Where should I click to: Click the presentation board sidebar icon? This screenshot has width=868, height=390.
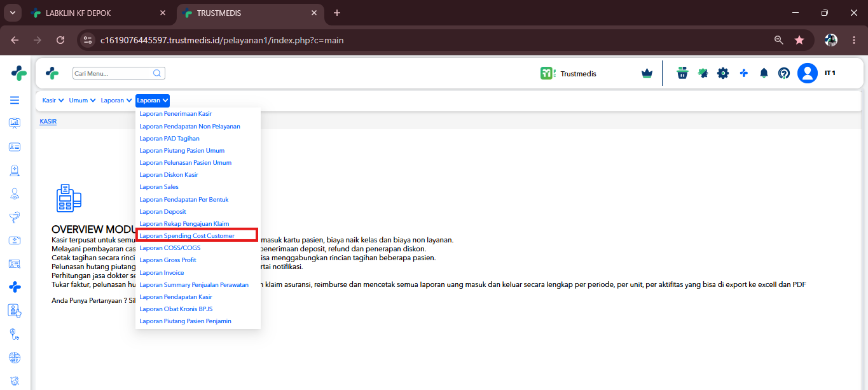[15, 123]
